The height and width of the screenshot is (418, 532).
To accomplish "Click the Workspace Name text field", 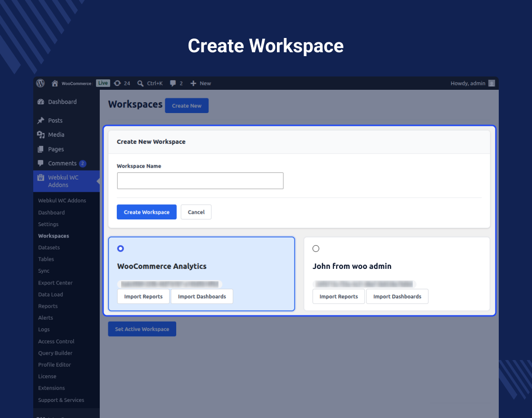I will coord(200,181).
